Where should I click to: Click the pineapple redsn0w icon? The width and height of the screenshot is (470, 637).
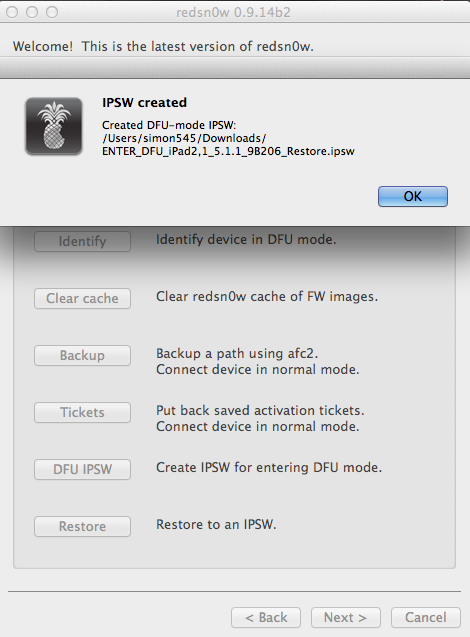pos(54,126)
